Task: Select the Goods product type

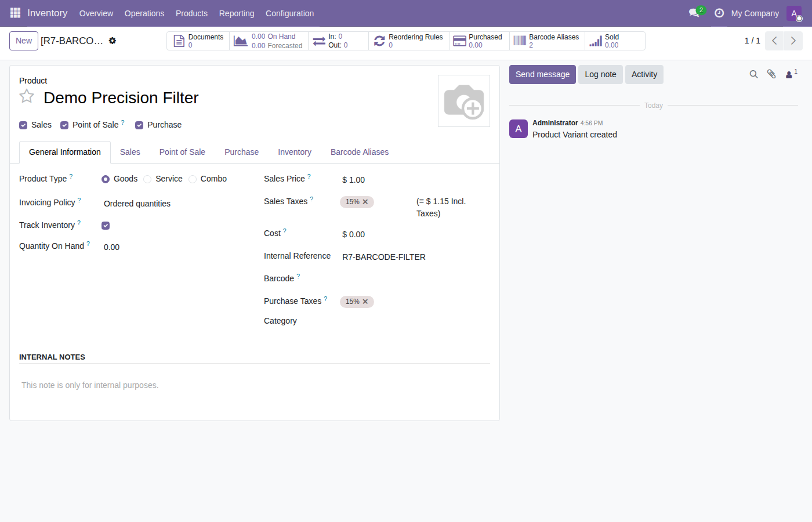Action: 106,179
